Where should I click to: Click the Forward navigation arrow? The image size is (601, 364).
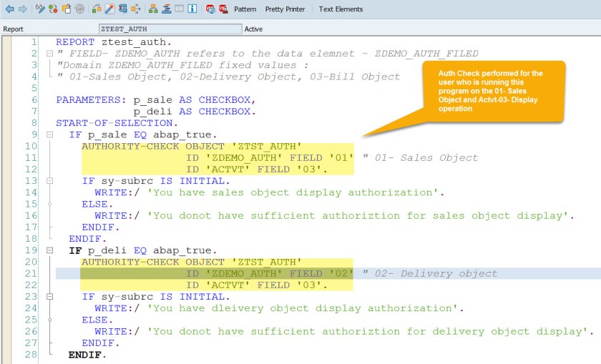pyautogui.click(x=21, y=9)
